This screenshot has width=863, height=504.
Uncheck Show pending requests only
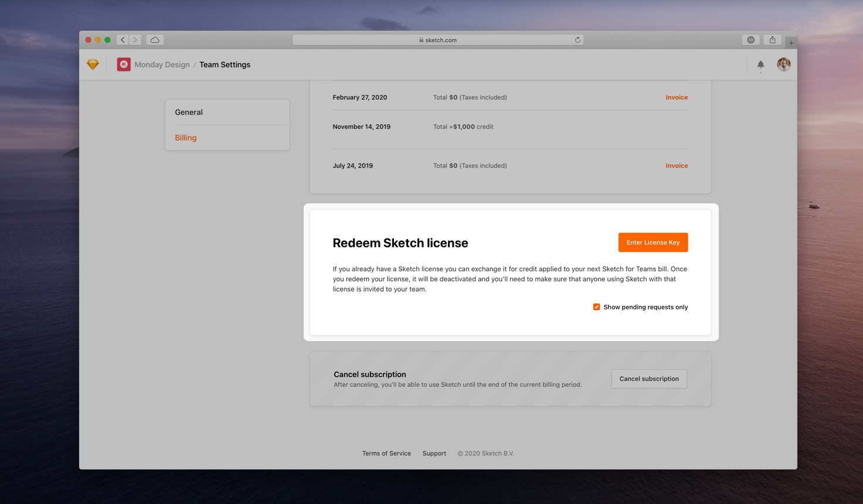pos(596,307)
